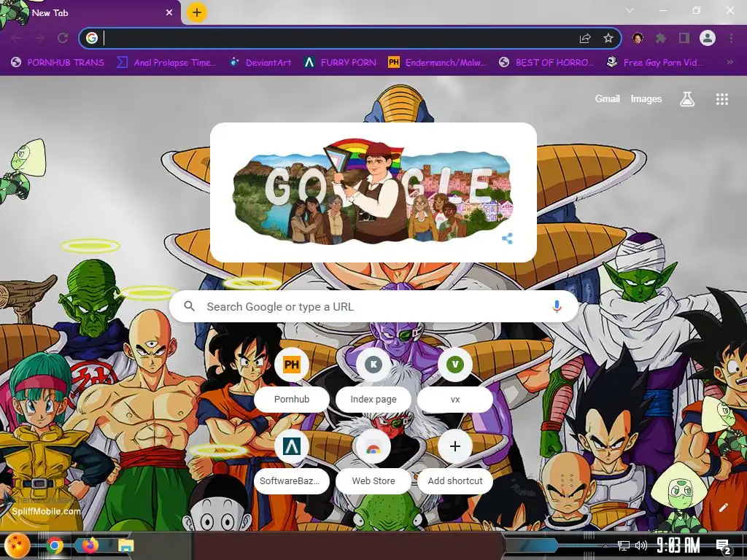Viewport: 747px width, 560px height.
Task: Share this page icon in address bar
Action: (x=585, y=38)
